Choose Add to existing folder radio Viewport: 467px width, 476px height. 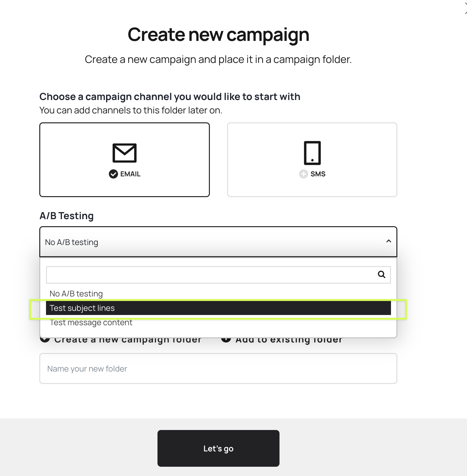(226, 340)
